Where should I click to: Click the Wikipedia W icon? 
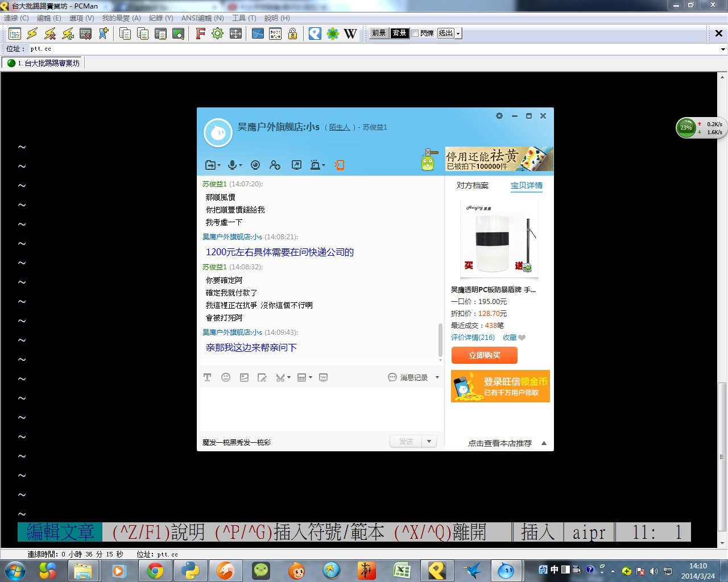pyautogui.click(x=350, y=34)
